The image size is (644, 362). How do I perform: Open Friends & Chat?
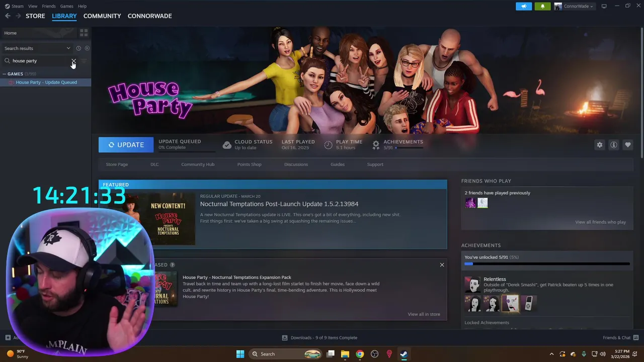click(x=620, y=338)
